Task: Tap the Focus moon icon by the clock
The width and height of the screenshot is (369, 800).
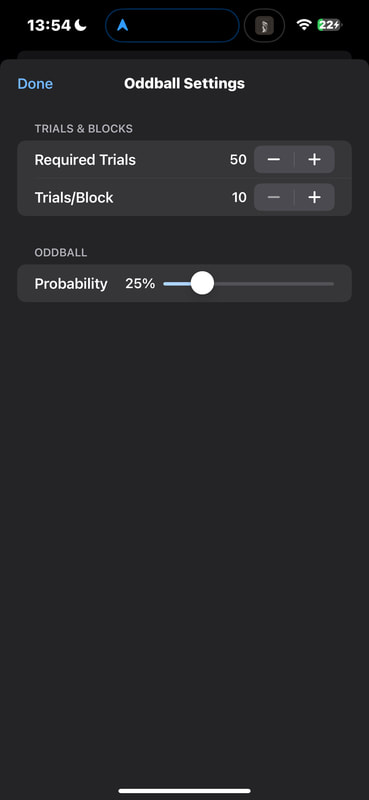Action: 81,25
